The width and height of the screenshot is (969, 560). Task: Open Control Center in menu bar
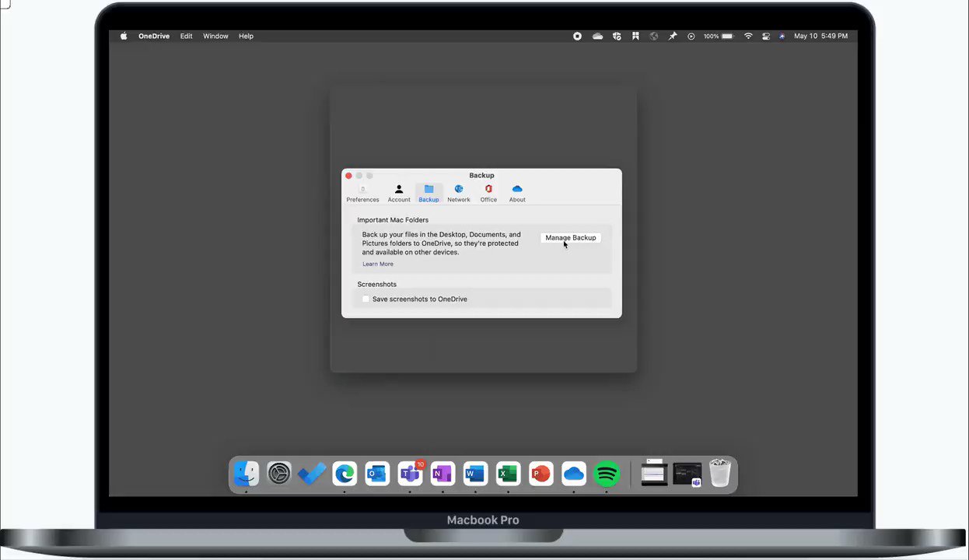pos(766,36)
